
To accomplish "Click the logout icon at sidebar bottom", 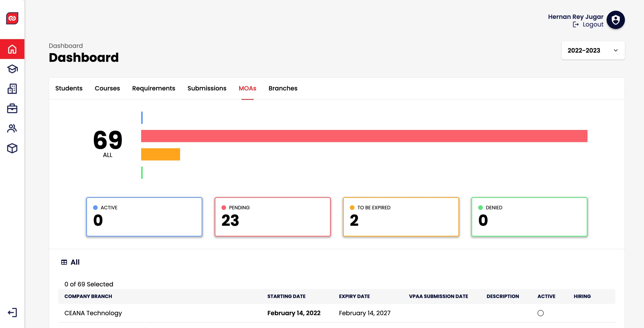I will point(12,312).
